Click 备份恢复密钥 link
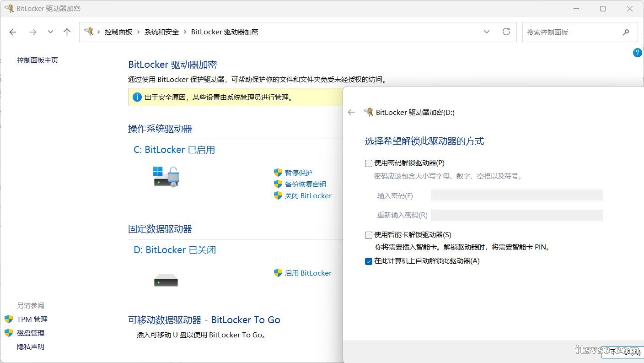 pos(306,184)
